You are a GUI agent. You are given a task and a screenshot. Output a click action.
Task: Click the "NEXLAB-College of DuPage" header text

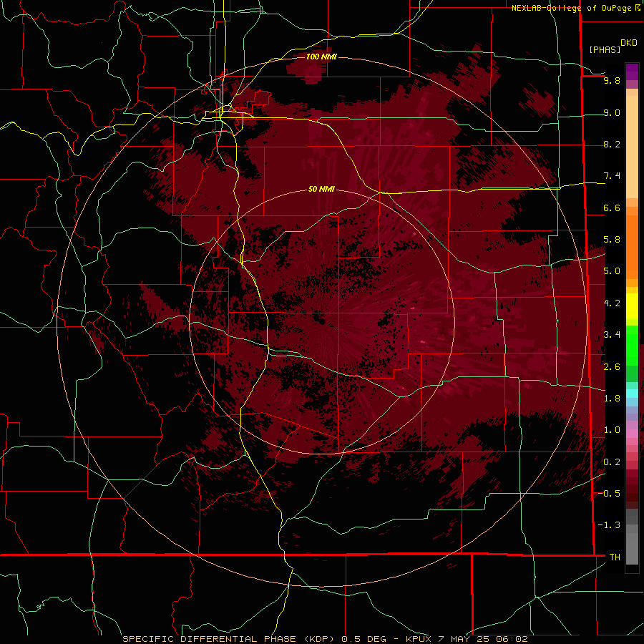571,8
